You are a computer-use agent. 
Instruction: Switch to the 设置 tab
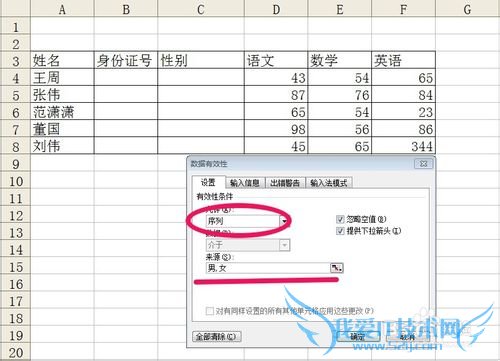208,182
